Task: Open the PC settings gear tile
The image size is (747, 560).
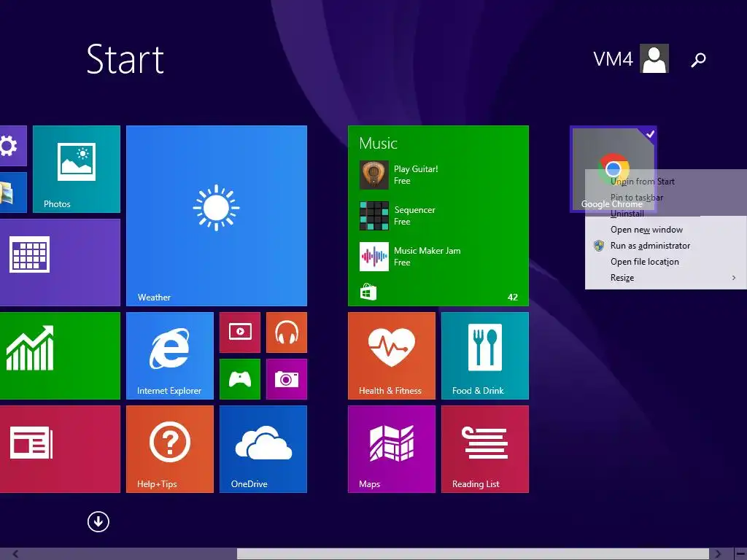Action: (13, 146)
